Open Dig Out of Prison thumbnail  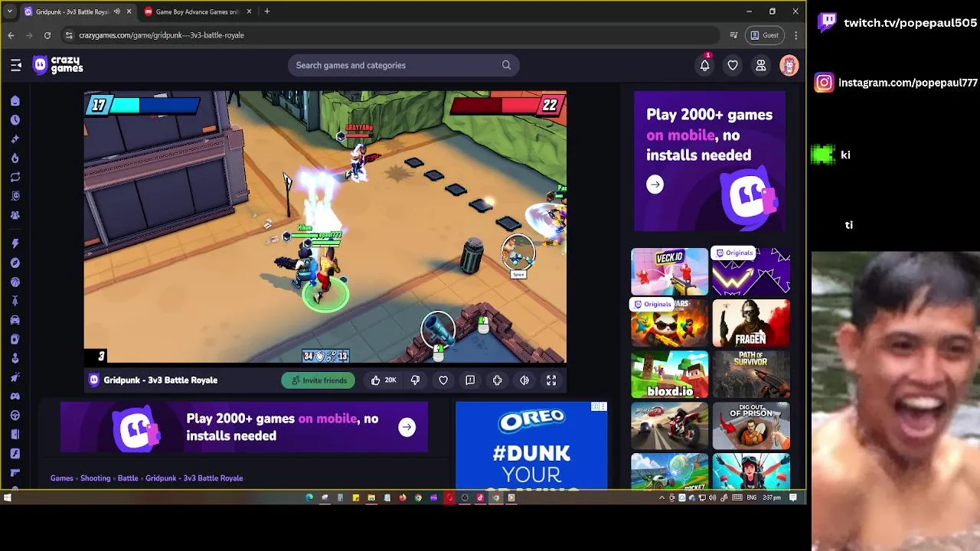tap(751, 425)
